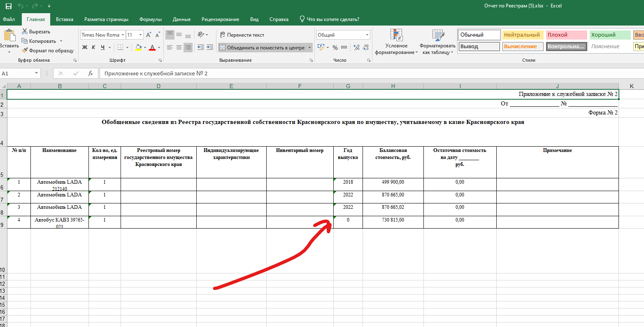Apply 000 thousands separator format
644x327 pixels.
tap(344, 47)
